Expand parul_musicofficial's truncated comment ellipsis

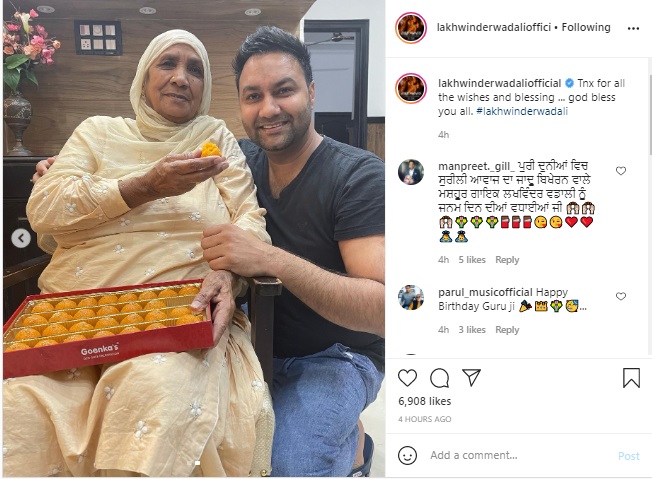[583, 307]
